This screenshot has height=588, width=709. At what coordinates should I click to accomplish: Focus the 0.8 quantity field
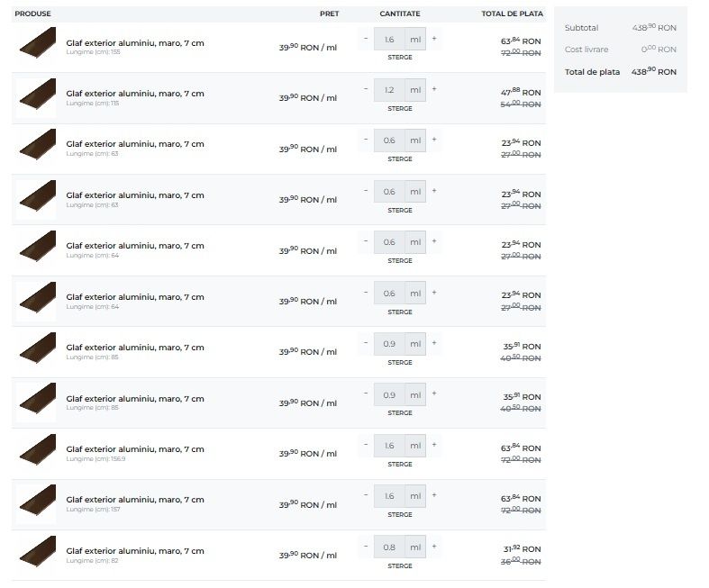pyautogui.click(x=389, y=547)
